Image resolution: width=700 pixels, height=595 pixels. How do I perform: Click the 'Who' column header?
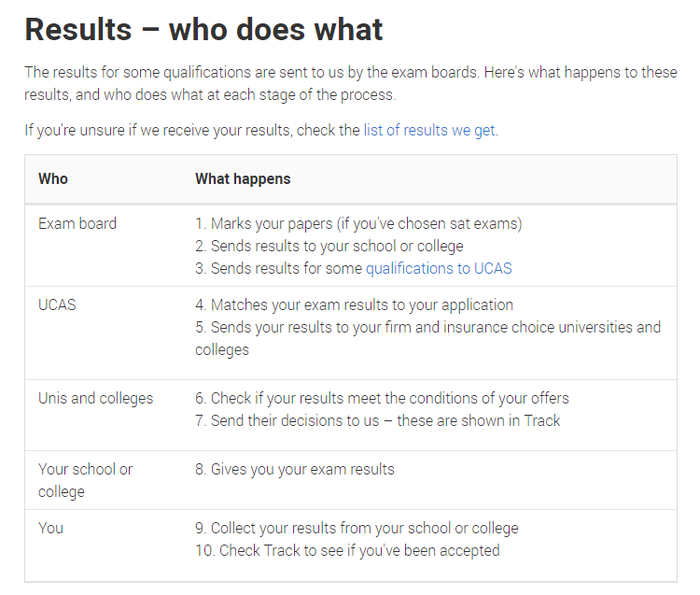tap(53, 178)
